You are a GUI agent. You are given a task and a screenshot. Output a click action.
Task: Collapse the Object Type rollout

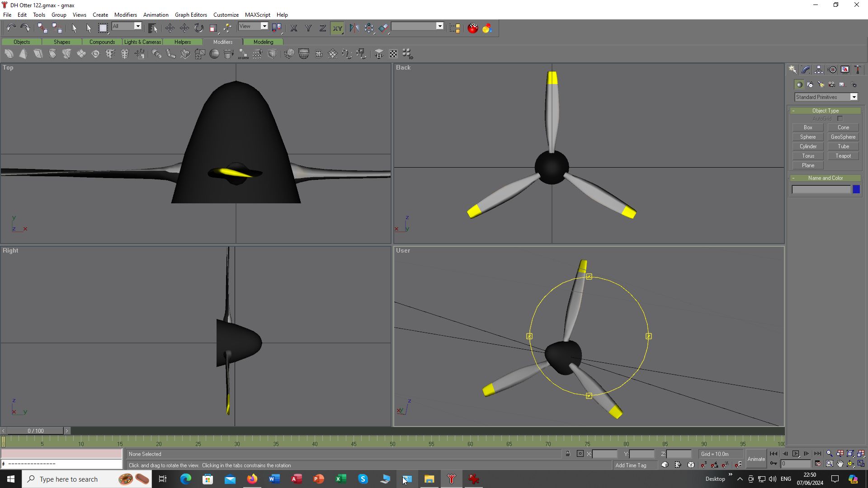point(825,111)
